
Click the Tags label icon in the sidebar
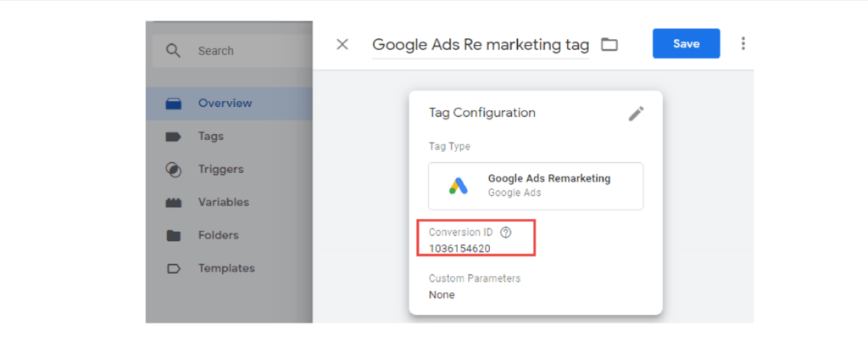tap(173, 137)
